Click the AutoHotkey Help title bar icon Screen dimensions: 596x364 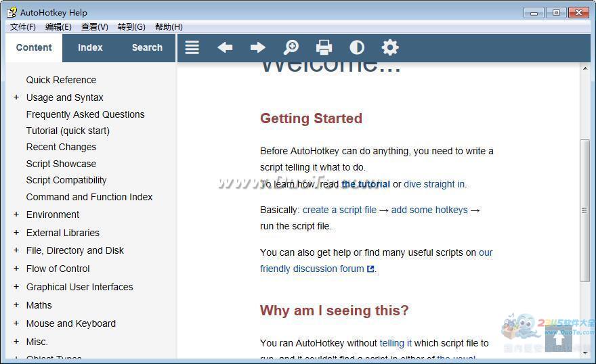pyautogui.click(x=12, y=13)
